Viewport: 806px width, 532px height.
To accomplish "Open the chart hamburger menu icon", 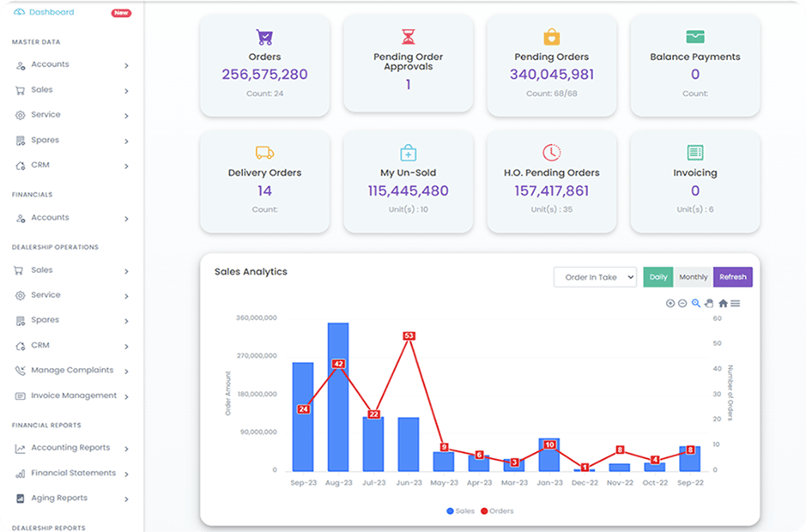I will [736, 303].
